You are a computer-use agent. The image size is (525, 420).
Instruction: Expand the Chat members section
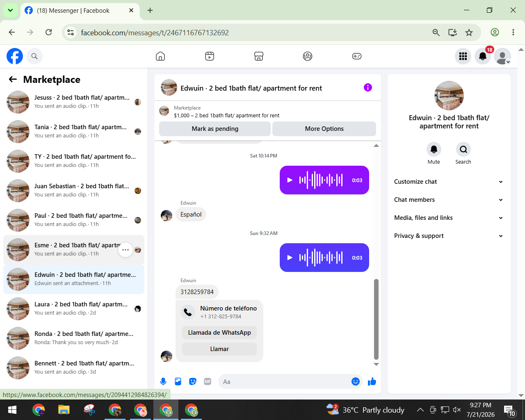pos(449,200)
